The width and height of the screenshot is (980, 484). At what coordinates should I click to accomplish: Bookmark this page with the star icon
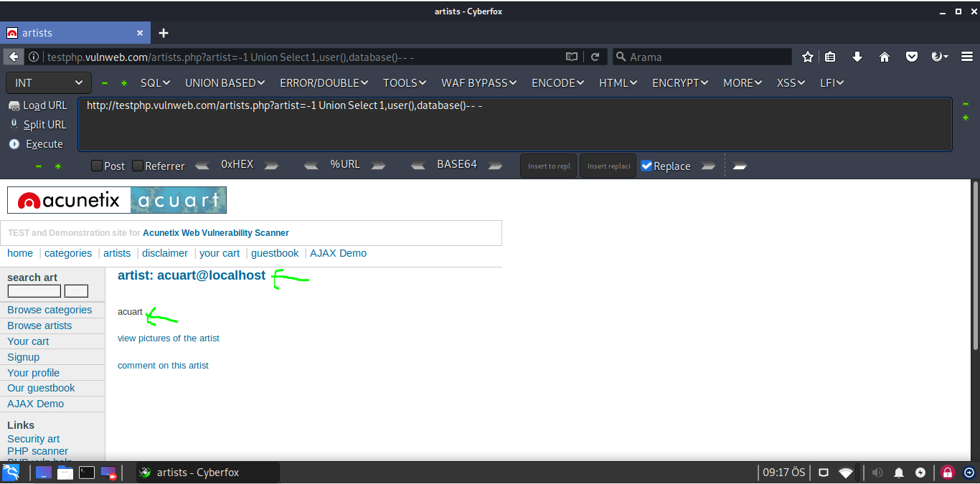[x=808, y=57]
